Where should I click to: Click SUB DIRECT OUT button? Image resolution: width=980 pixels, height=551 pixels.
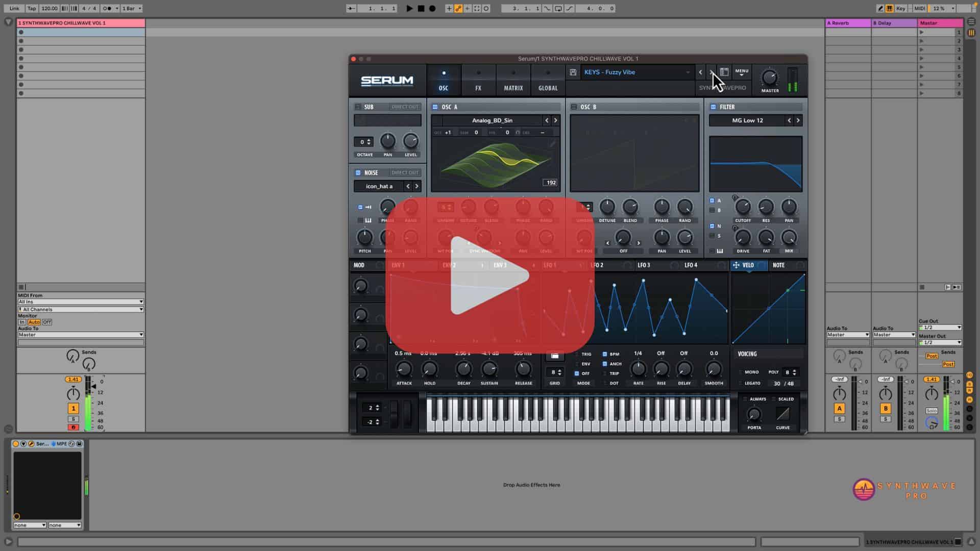pyautogui.click(x=405, y=107)
